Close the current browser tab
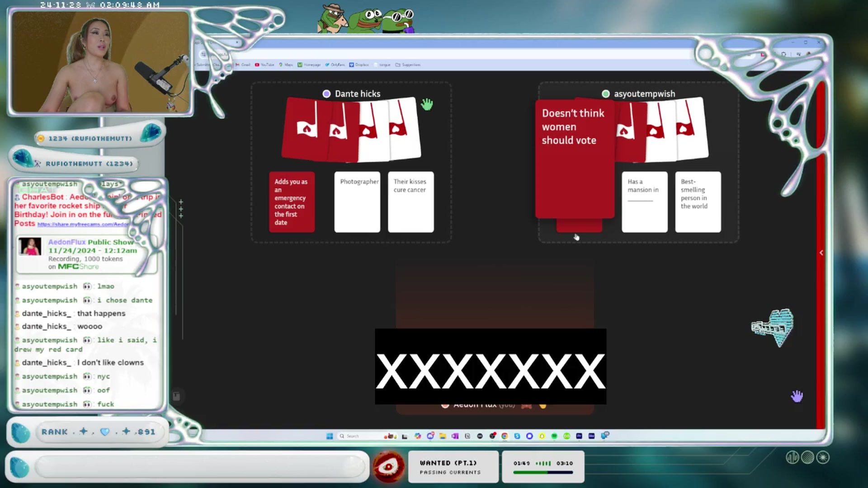The image size is (868, 488). pos(237,42)
